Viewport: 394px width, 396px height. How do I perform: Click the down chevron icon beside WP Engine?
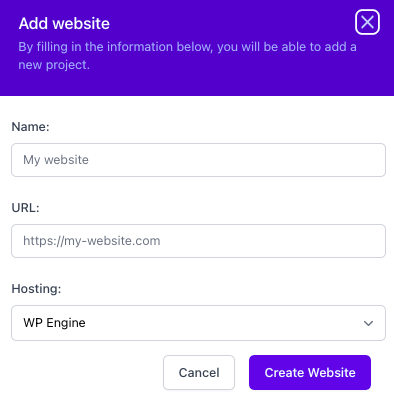point(368,323)
